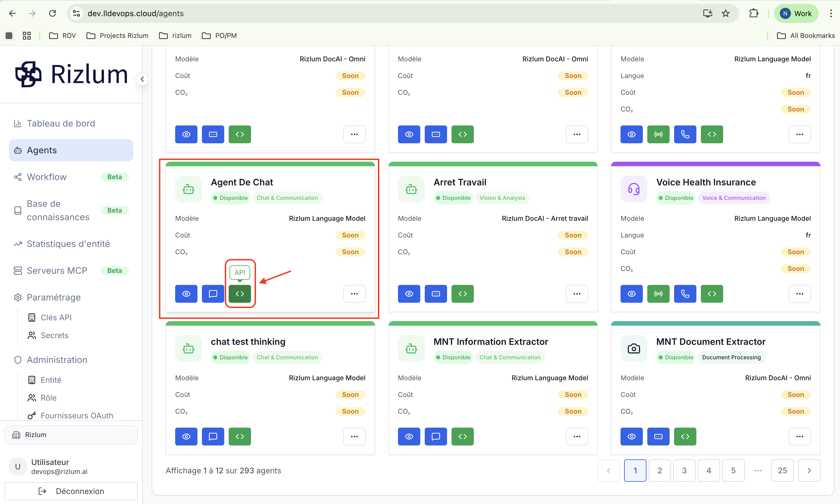The height and width of the screenshot is (504, 840).
Task: Go to page 2 of agents
Action: [660, 470]
